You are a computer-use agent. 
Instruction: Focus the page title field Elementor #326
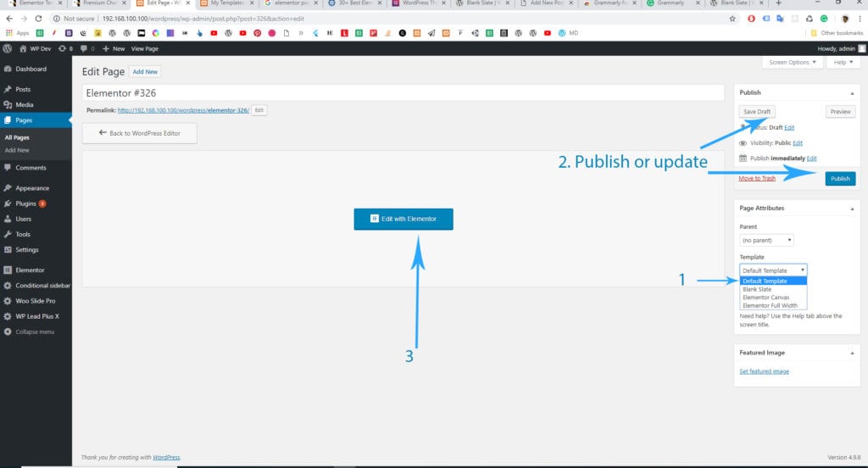point(403,93)
